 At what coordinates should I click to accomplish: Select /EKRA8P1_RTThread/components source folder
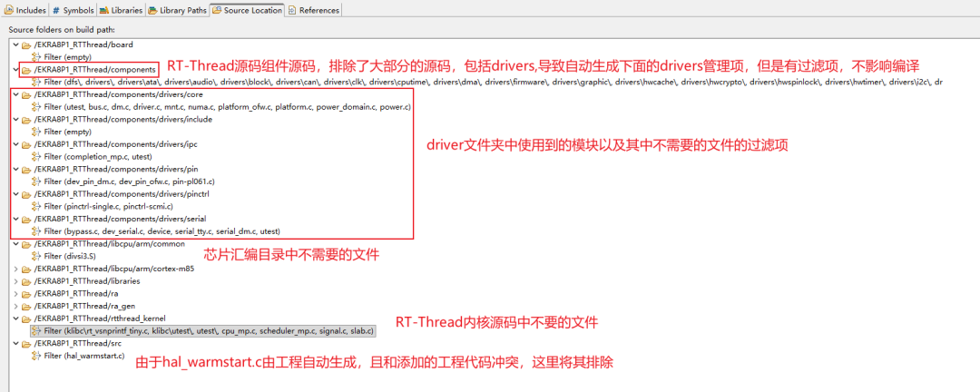pos(96,69)
